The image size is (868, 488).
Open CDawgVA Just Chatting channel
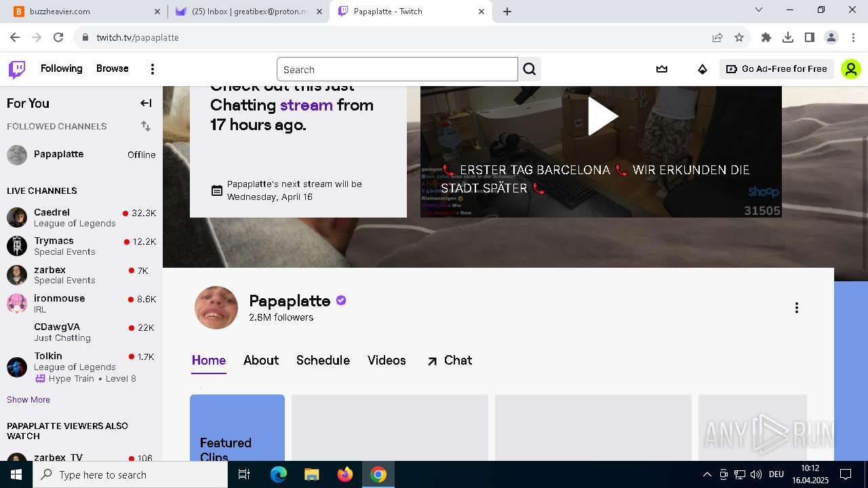tap(81, 332)
